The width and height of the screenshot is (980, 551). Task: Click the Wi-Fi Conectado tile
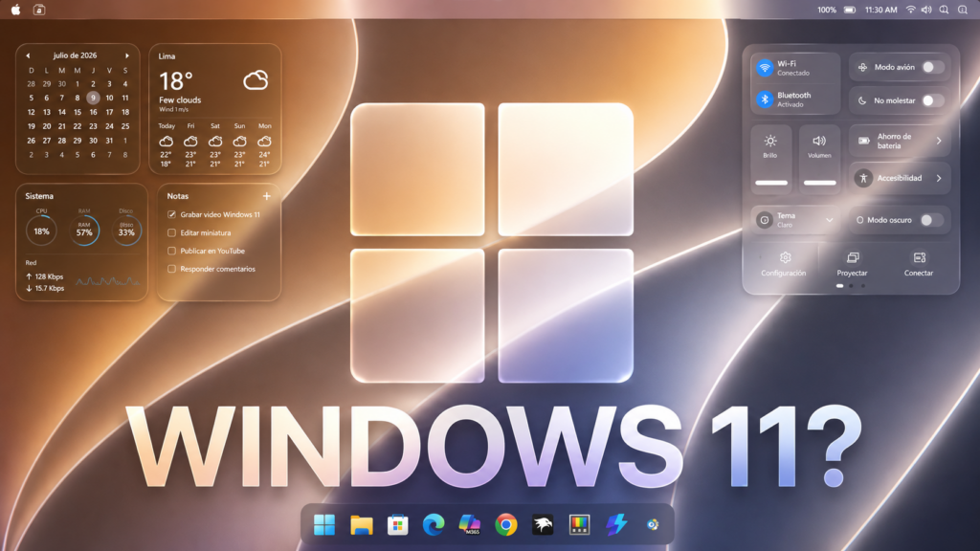(795, 68)
